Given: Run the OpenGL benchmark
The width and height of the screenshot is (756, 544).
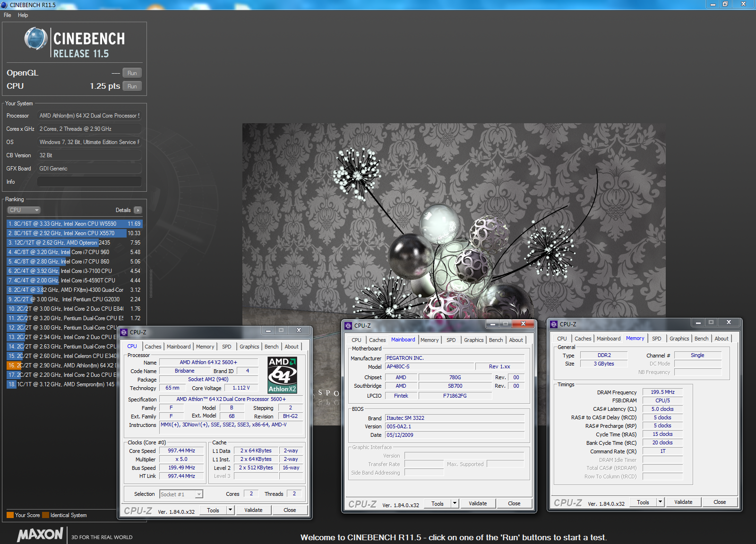Looking at the screenshot, I should coord(132,73).
